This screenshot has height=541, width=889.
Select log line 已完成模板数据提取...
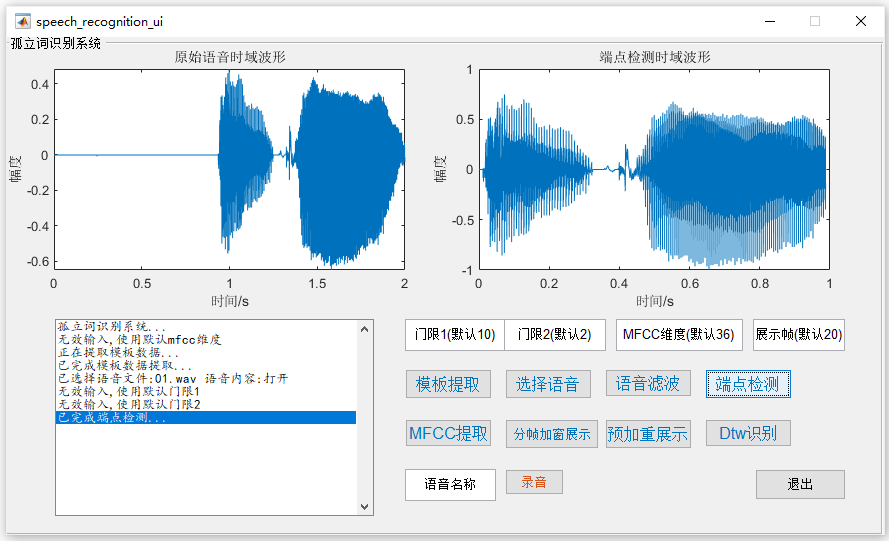(206, 366)
